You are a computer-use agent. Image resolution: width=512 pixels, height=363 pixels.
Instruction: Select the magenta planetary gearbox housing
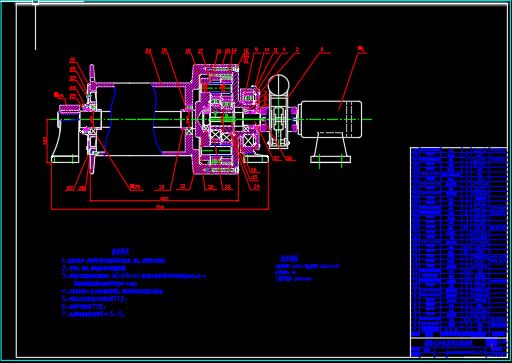coord(216,119)
